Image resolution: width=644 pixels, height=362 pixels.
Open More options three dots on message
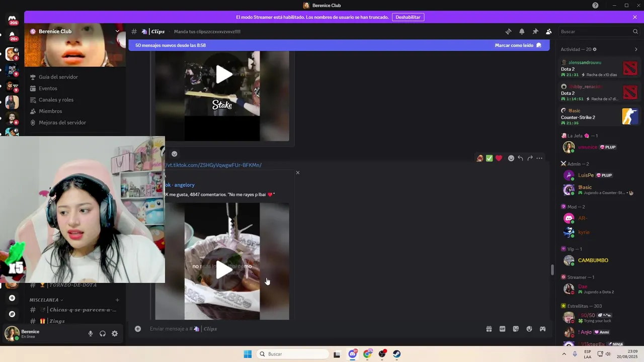pos(539,158)
